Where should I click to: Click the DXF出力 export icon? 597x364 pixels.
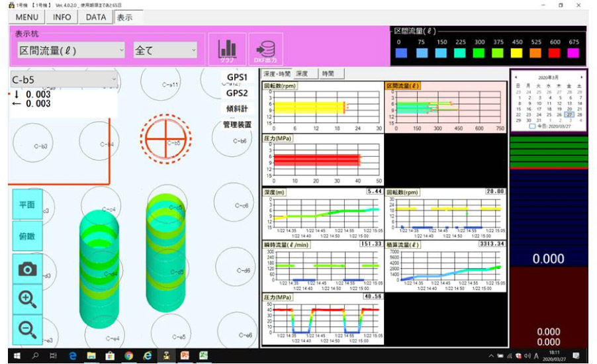(265, 50)
